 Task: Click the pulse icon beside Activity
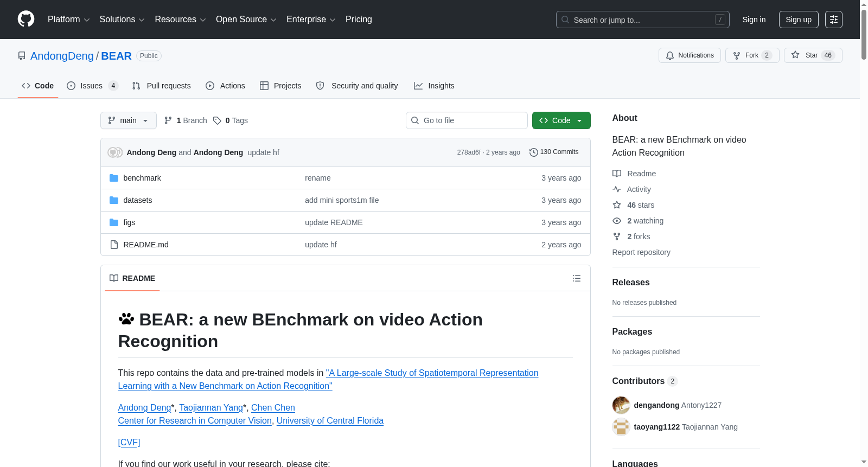(617, 189)
